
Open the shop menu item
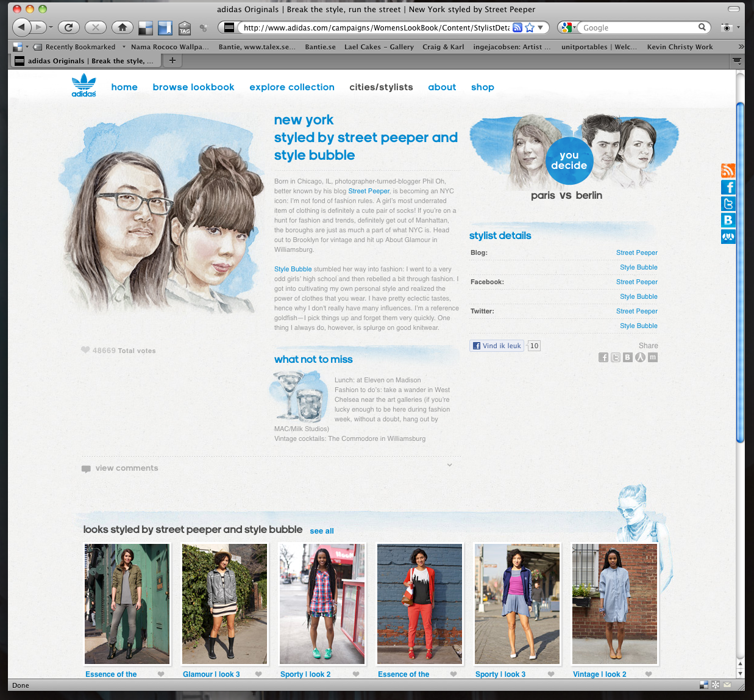[483, 87]
